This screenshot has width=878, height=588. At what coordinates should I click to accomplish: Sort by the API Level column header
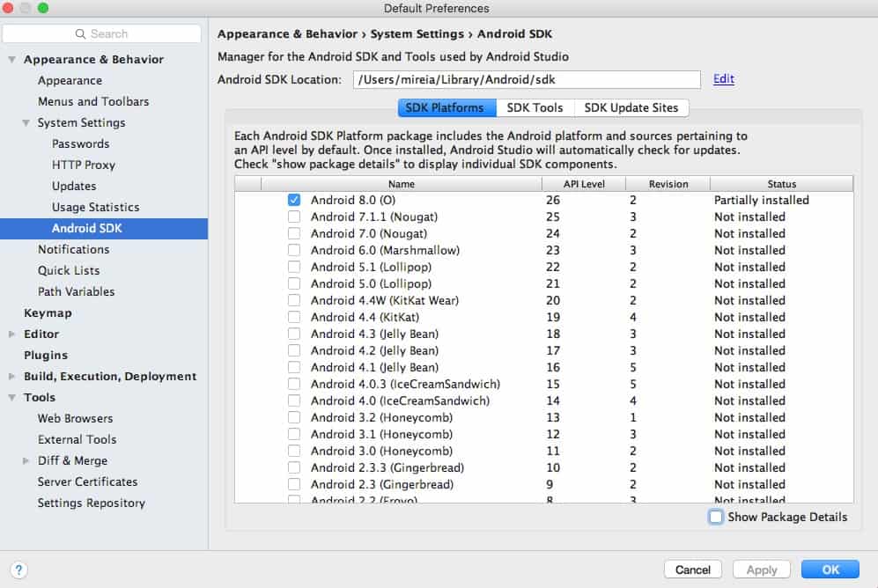tap(584, 184)
